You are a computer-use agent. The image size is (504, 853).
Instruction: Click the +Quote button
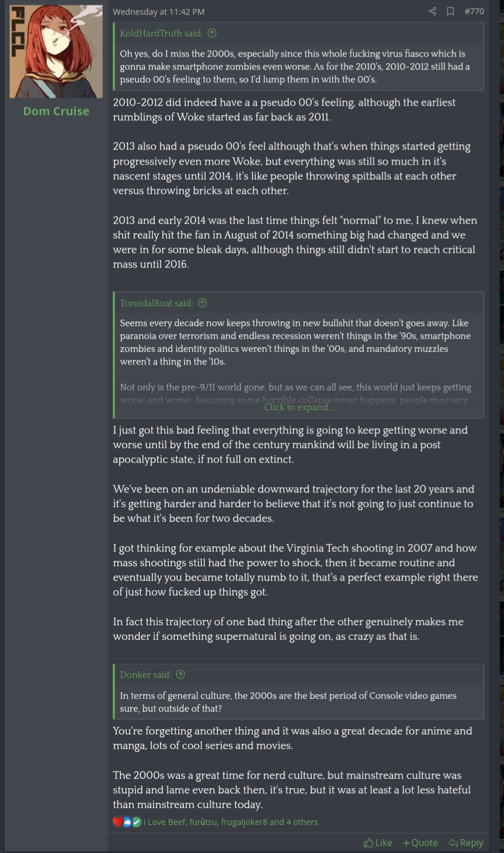click(x=420, y=842)
